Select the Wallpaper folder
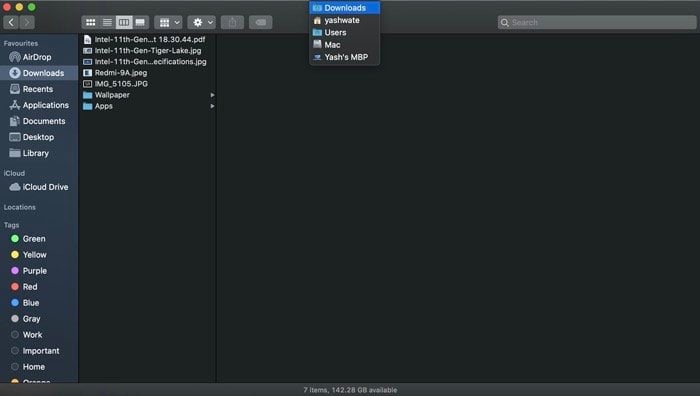 coord(148,95)
